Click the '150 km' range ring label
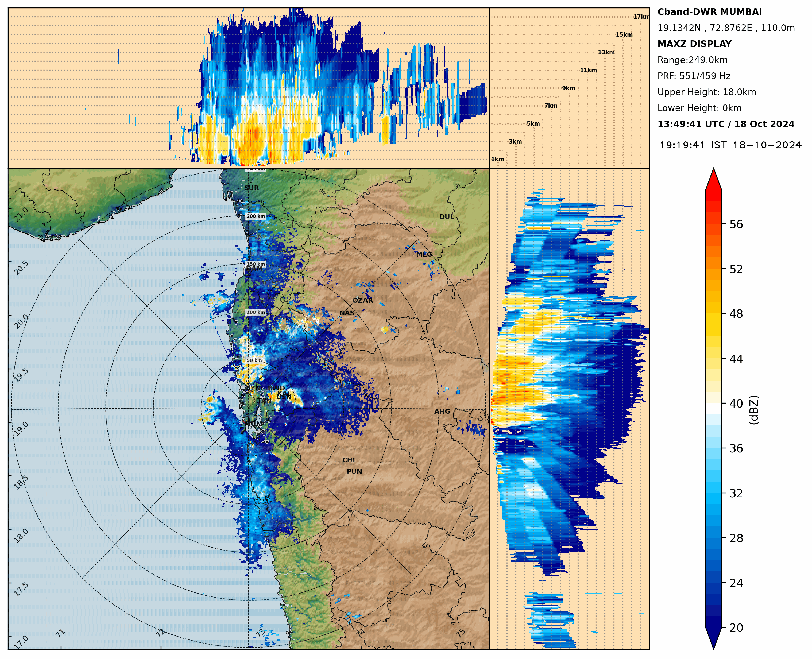The image size is (812, 659). pyautogui.click(x=256, y=264)
